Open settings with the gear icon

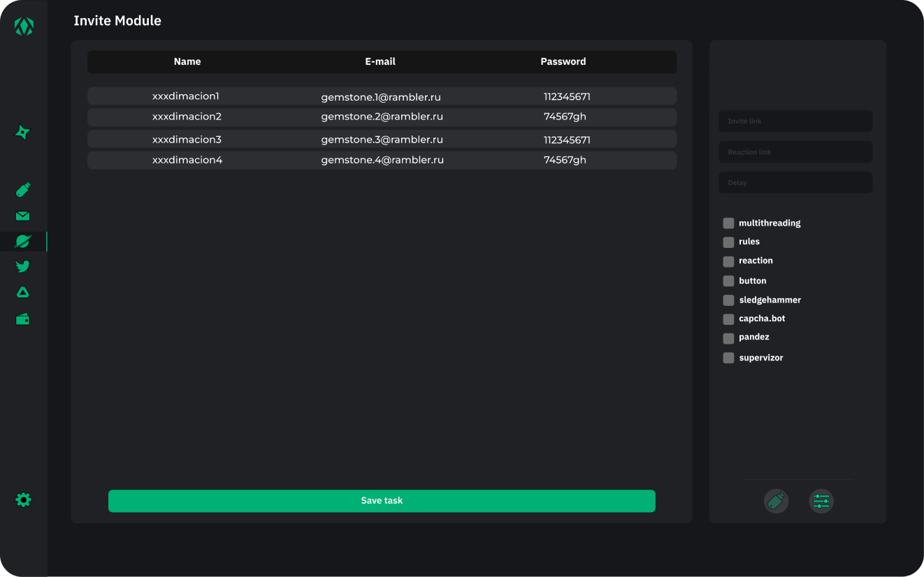click(x=23, y=500)
